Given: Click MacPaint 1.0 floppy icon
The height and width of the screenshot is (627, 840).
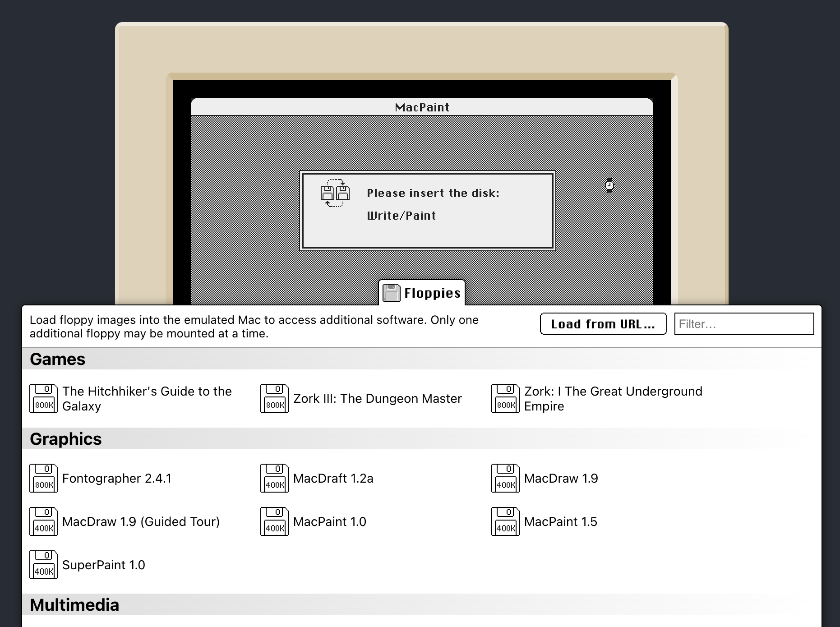Looking at the screenshot, I should (275, 521).
